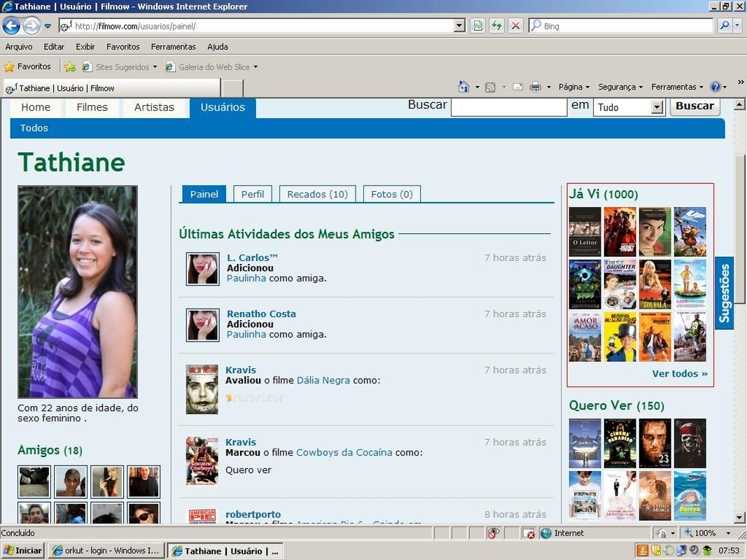Image resolution: width=747 pixels, height=560 pixels.
Task: Click the Stop loading X icon
Action: point(515,26)
